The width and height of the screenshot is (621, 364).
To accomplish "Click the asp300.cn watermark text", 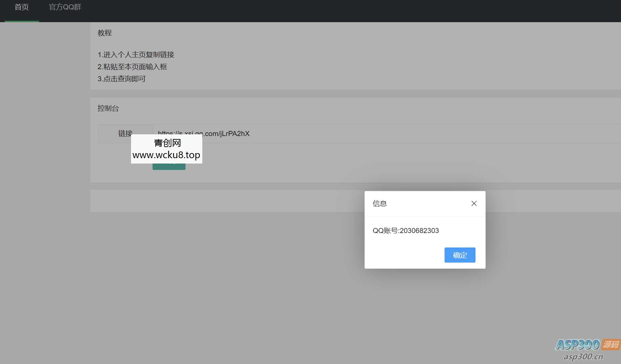I will pyautogui.click(x=583, y=357).
